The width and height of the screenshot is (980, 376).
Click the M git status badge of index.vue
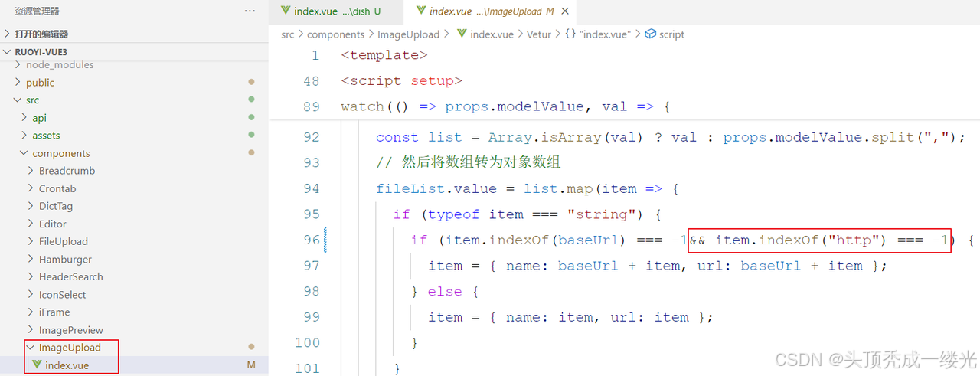pyautogui.click(x=251, y=365)
